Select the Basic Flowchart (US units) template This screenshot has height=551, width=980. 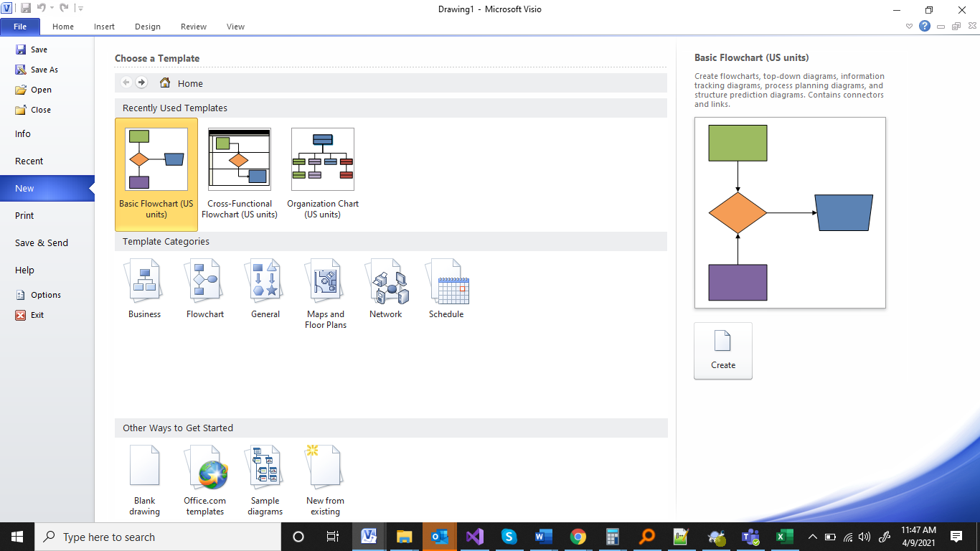pyautogui.click(x=156, y=174)
